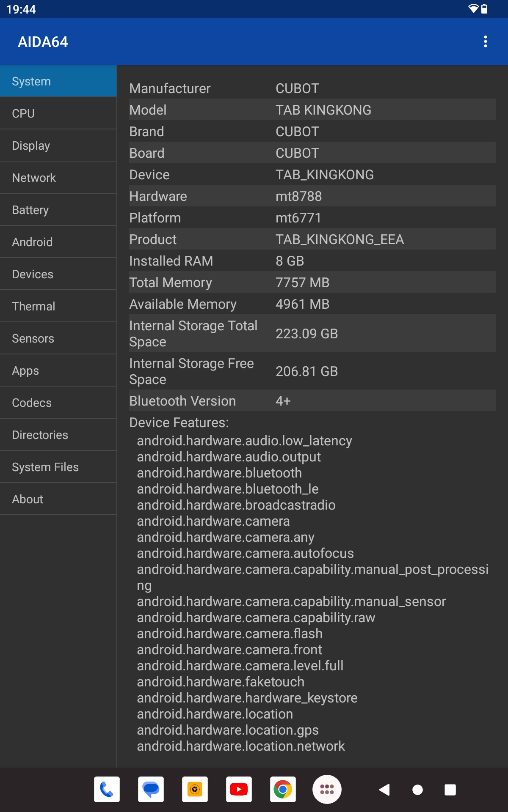Switch to the Codecs section

coord(58,403)
